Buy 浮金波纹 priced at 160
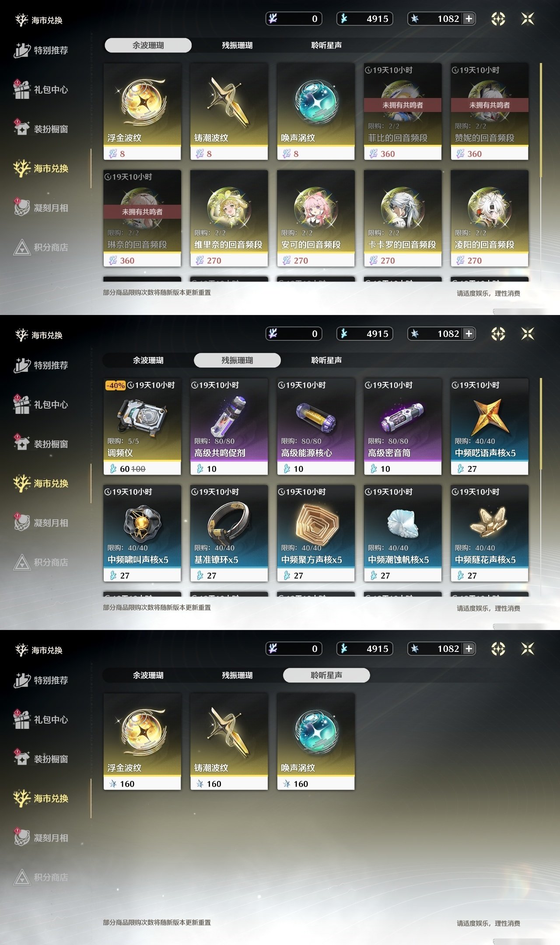This screenshot has width=560, height=945. tap(142, 742)
